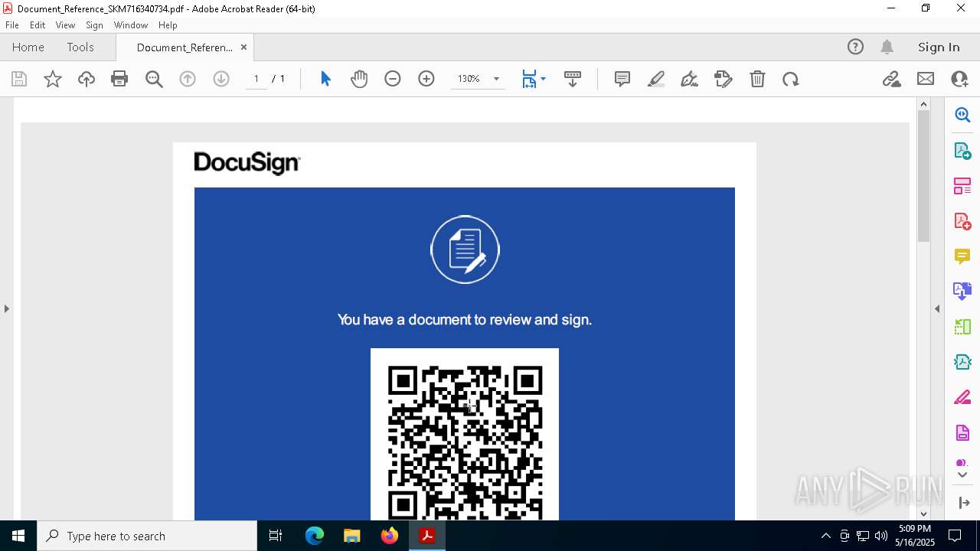Open Compress PDF in right pane
The width and height of the screenshot is (980, 551).
(962, 362)
